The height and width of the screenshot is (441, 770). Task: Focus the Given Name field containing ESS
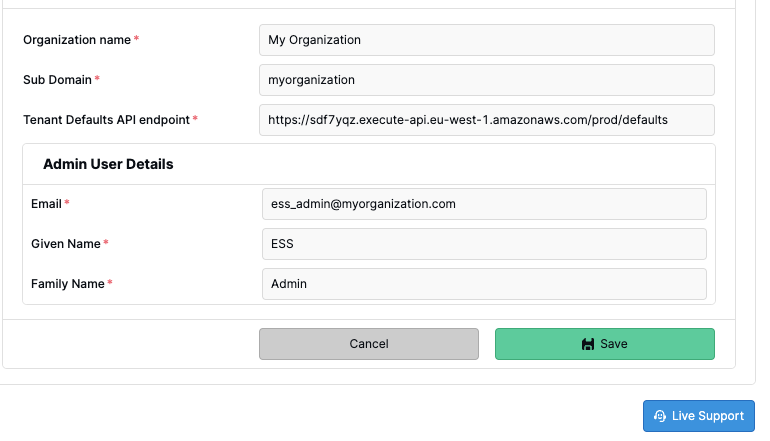tap(484, 244)
